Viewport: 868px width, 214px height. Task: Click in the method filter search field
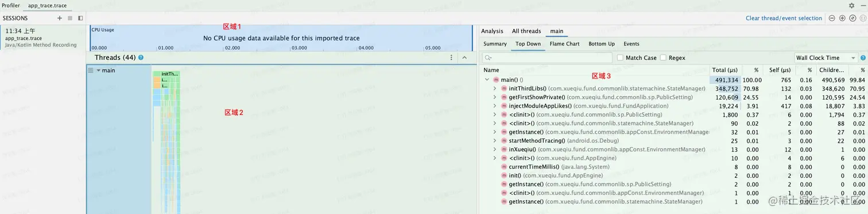pos(548,58)
